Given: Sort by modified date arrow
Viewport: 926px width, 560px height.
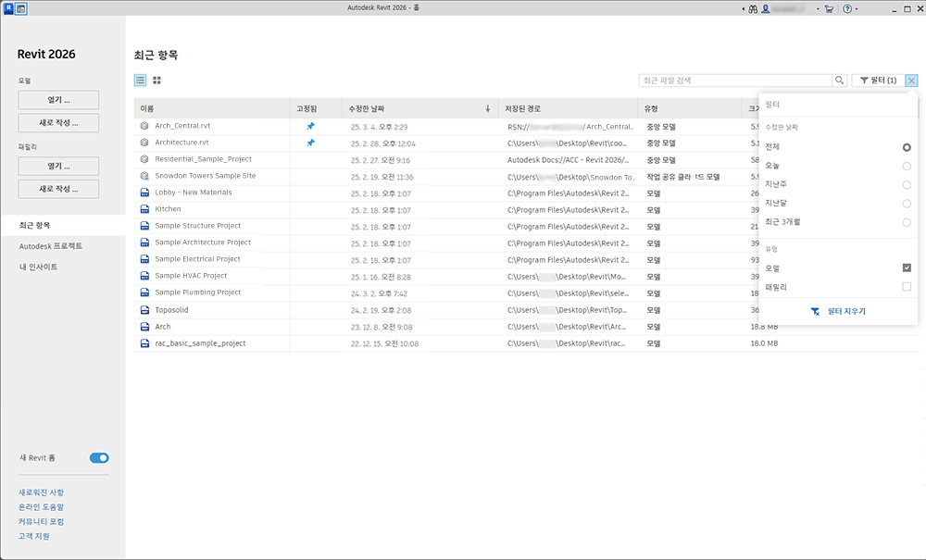Looking at the screenshot, I should click(x=487, y=108).
